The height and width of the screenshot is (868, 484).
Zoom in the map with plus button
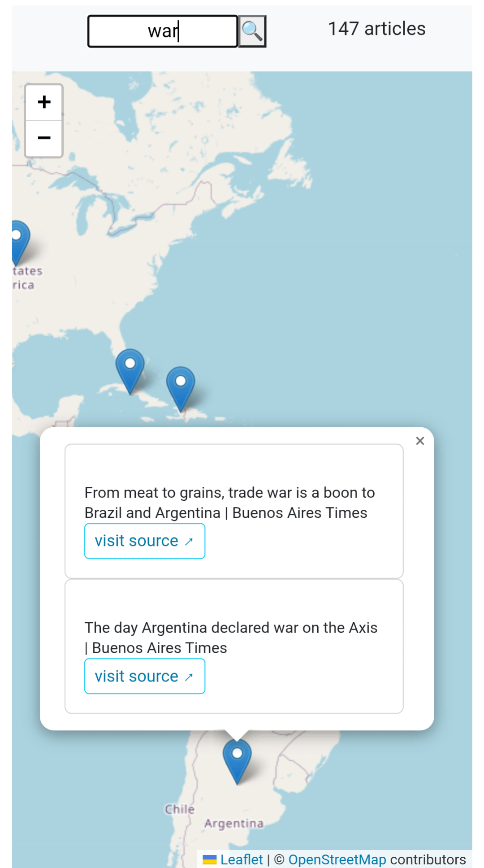pyautogui.click(x=44, y=102)
